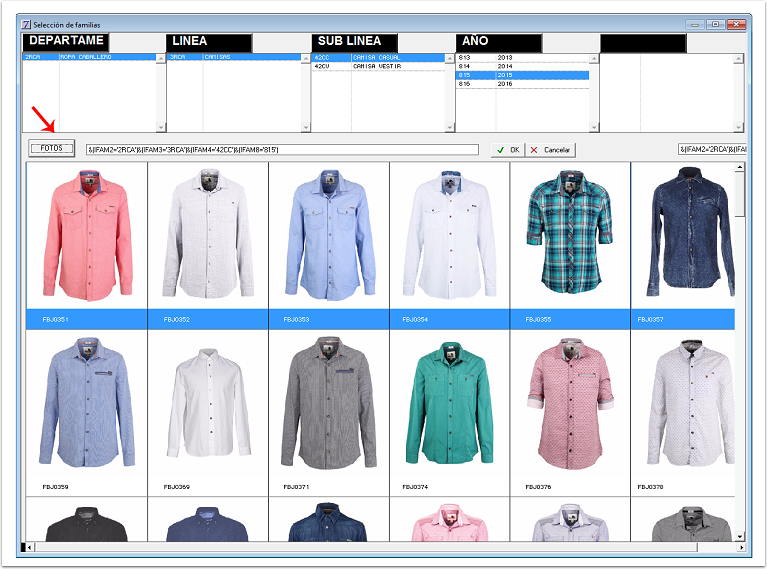Screen dimensions: 767x569
Task: Click photo grid vertical scroll-up arrow
Action: coord(740,167)
